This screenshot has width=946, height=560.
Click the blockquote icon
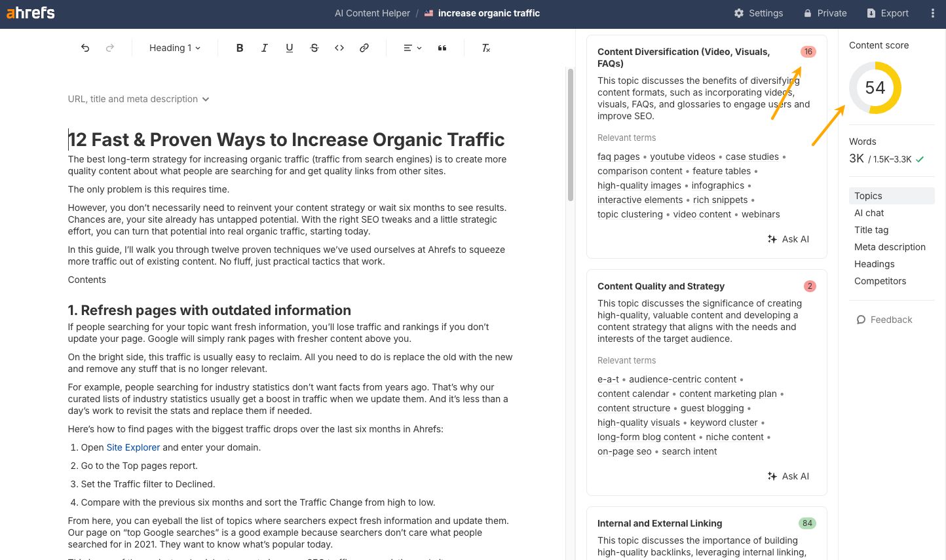442,47
